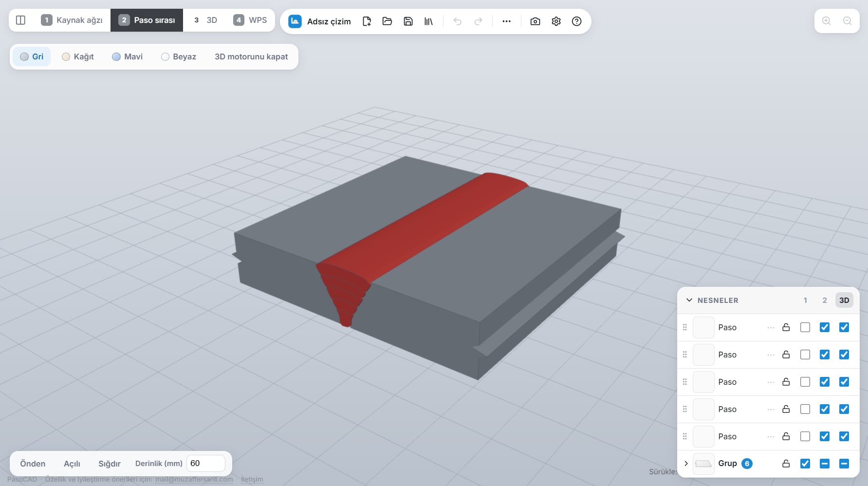Click the Açılı view button

[72, 464]
